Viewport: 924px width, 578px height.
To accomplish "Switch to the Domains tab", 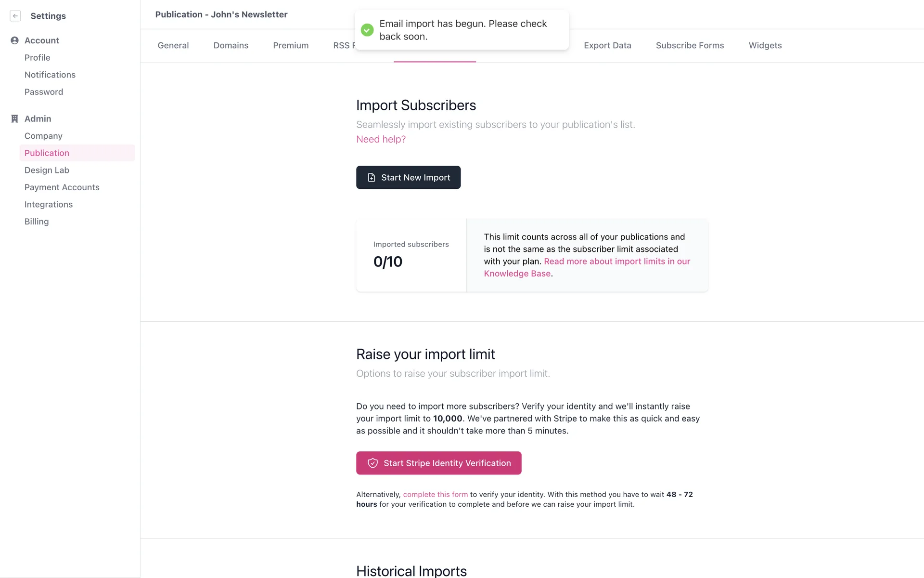I will click(x=231, y=45).
